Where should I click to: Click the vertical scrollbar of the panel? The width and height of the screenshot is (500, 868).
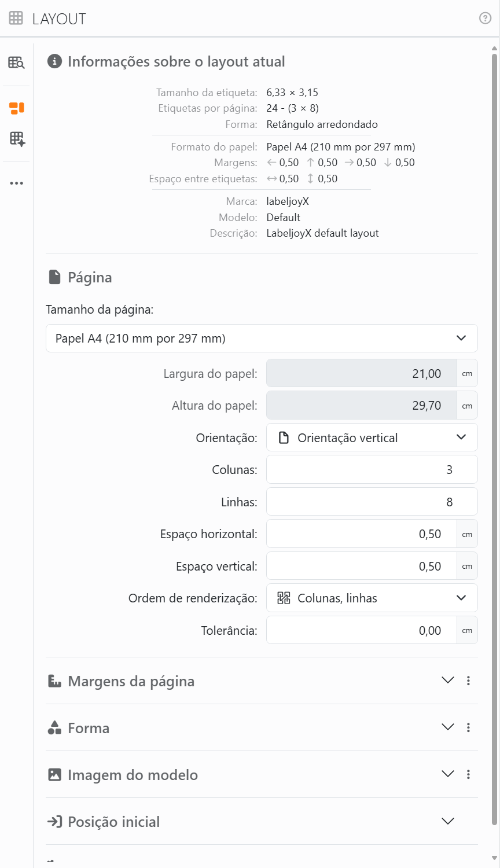tap(494, 440)
